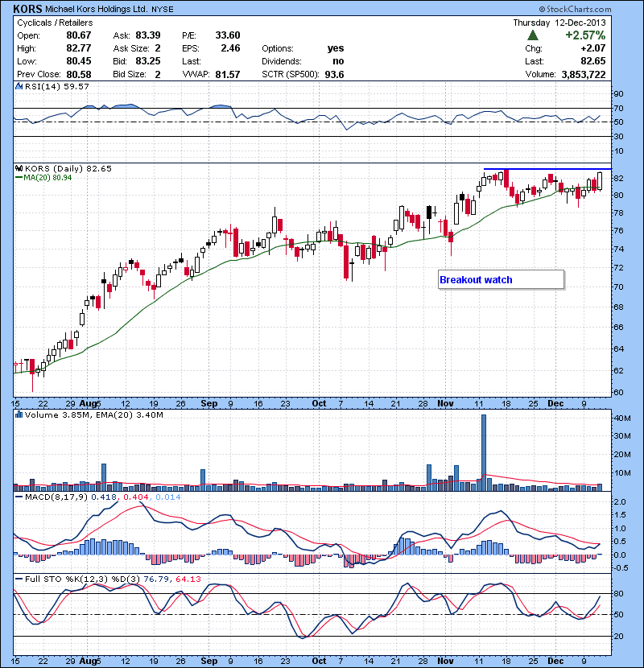The height and width of the screenshot is (668, 644).
Task: Select the KORS ticker symbol in header
Action: (x=27, y=9)
